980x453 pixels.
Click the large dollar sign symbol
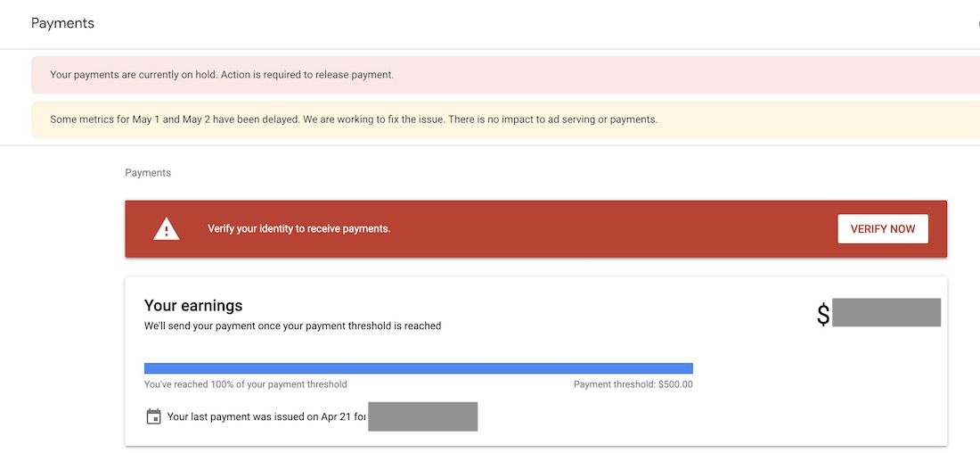coord(823,314)
